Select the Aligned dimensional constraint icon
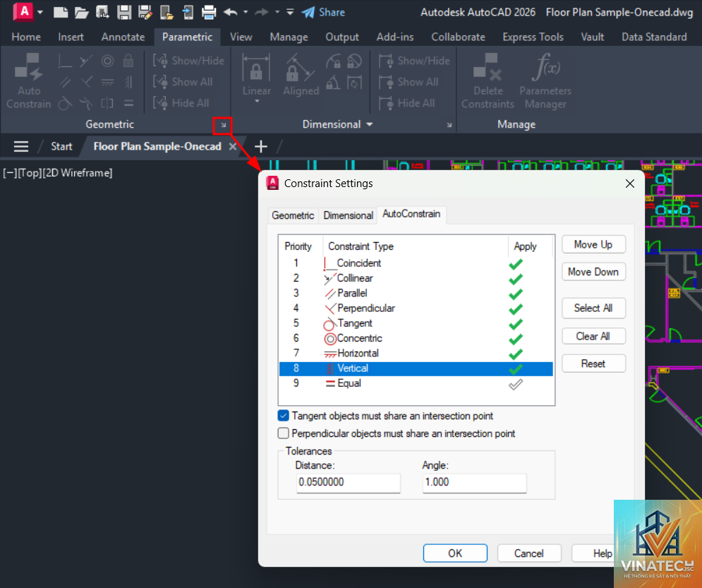The height and width of the screenshot is (588, 702). point(301,76)
